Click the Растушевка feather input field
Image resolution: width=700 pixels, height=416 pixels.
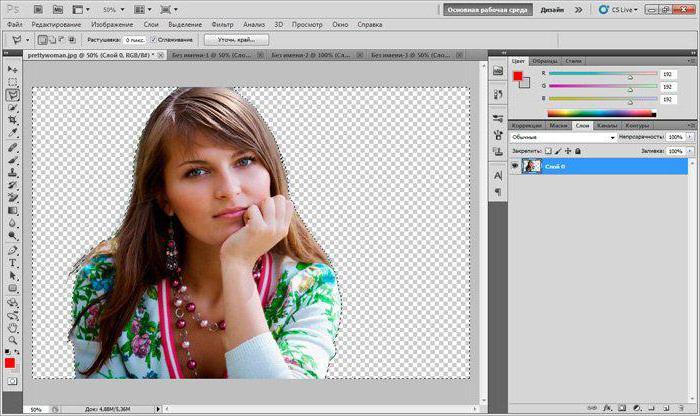point(134,40)
